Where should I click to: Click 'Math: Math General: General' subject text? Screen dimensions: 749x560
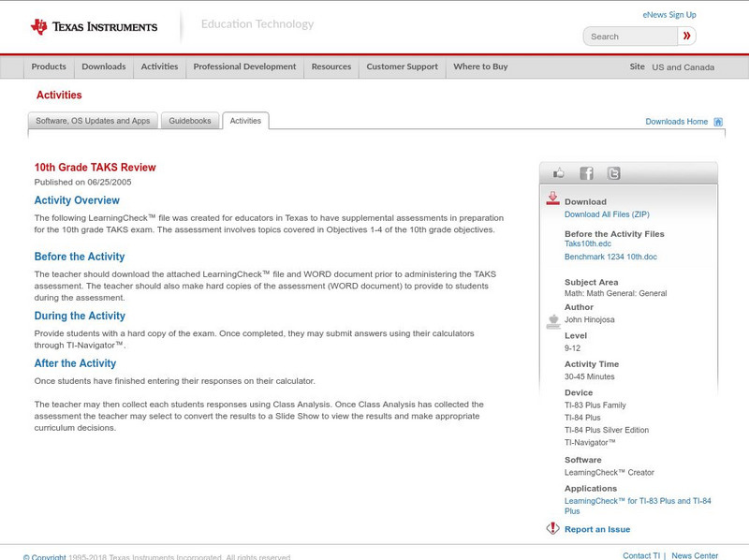[616, 293]
